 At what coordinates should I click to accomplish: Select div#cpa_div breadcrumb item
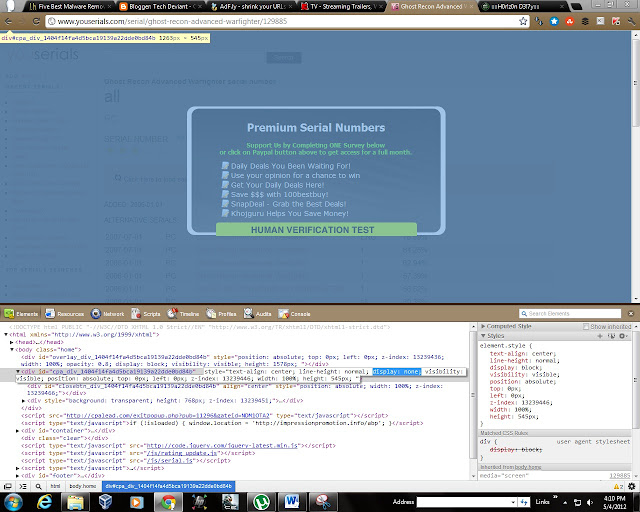point(169,486)
